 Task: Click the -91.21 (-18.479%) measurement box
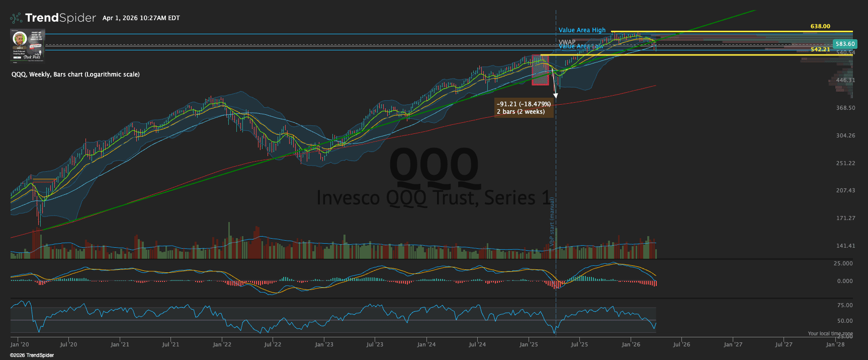point(524,108)
